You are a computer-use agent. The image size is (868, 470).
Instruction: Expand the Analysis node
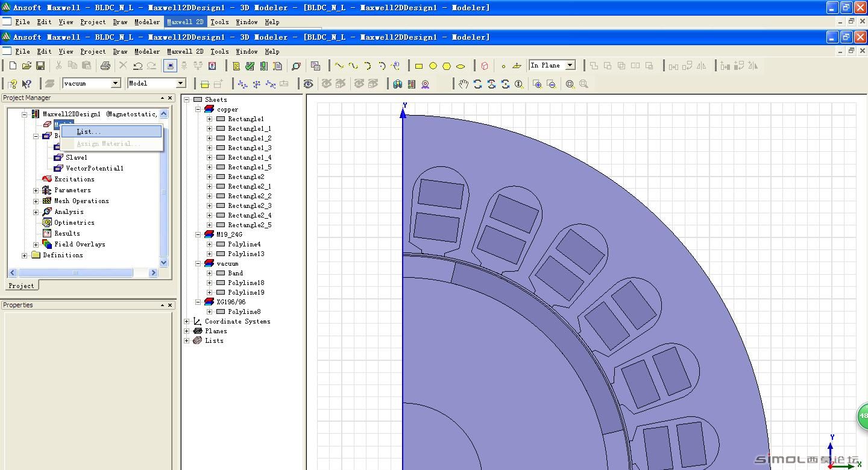pyautogui.click(x=36, y=212)
